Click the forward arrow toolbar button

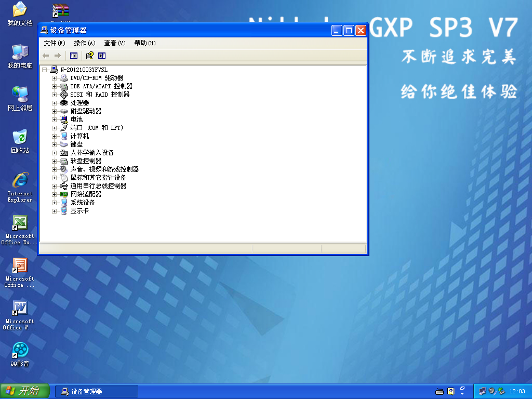point(58,56)
